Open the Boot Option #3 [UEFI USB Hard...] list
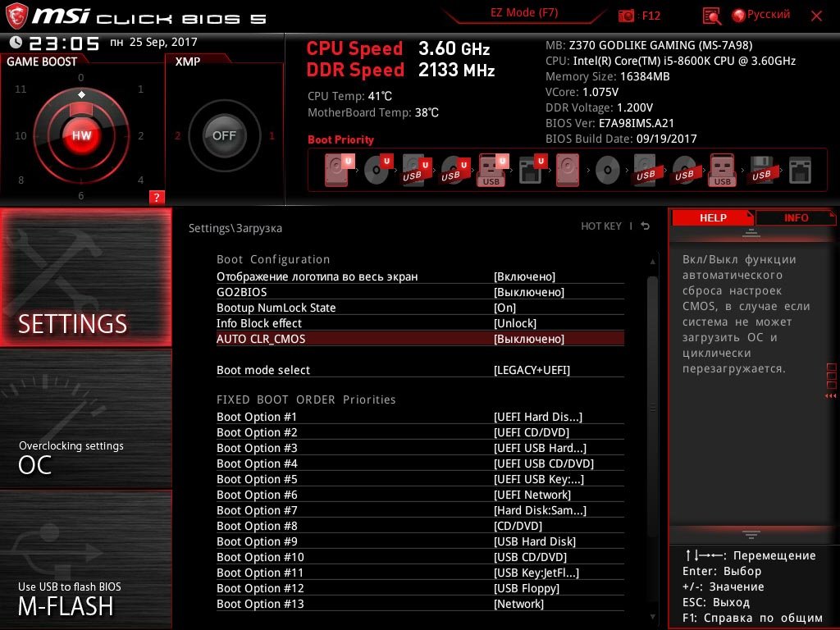The width and height of the screenshot is (840, 630). coord(540,448)
